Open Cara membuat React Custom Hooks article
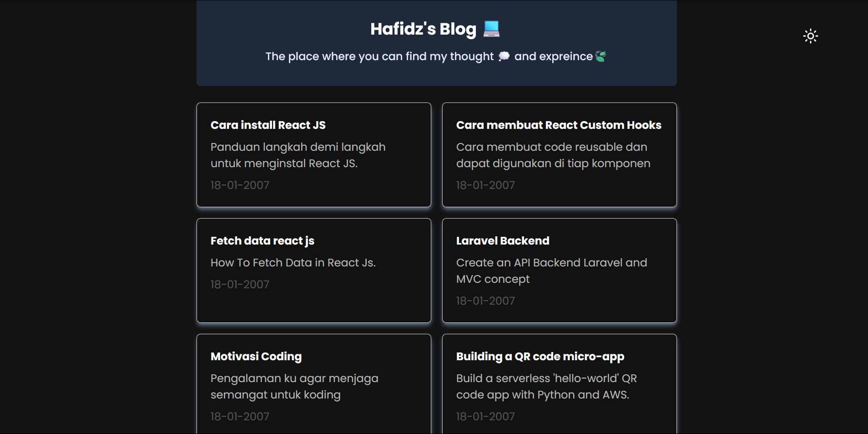The image size is (868, 434). pos(559,125)
